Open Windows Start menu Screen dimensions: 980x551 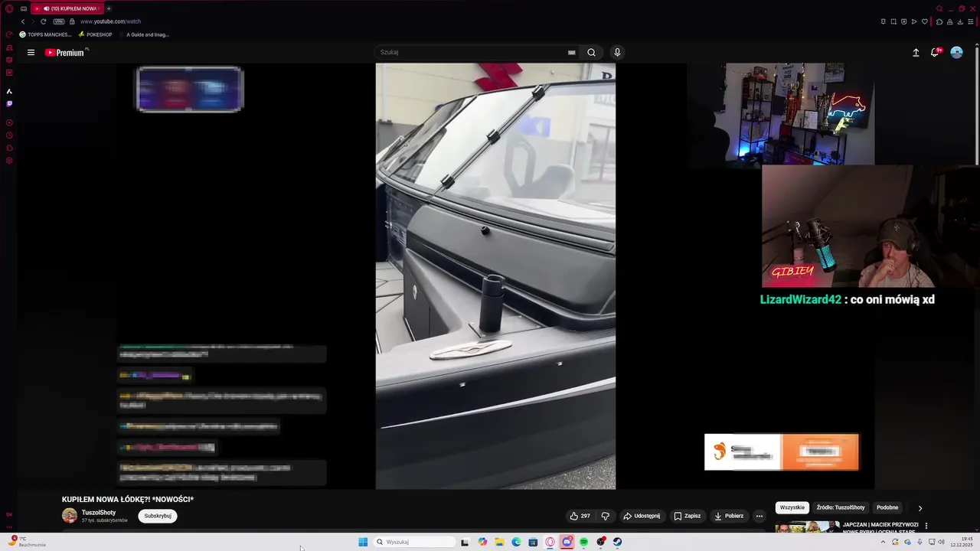click(363, 542)
